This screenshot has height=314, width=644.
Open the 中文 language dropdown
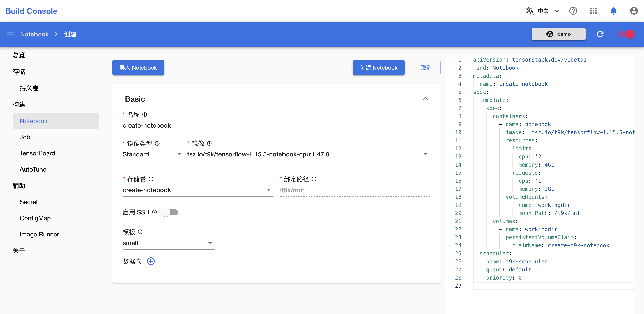tap(549, 11)
